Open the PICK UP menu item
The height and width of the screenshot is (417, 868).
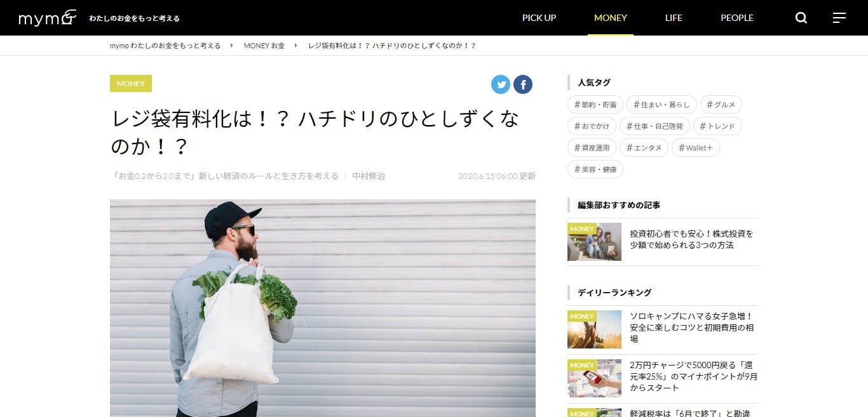coord(539,18)
